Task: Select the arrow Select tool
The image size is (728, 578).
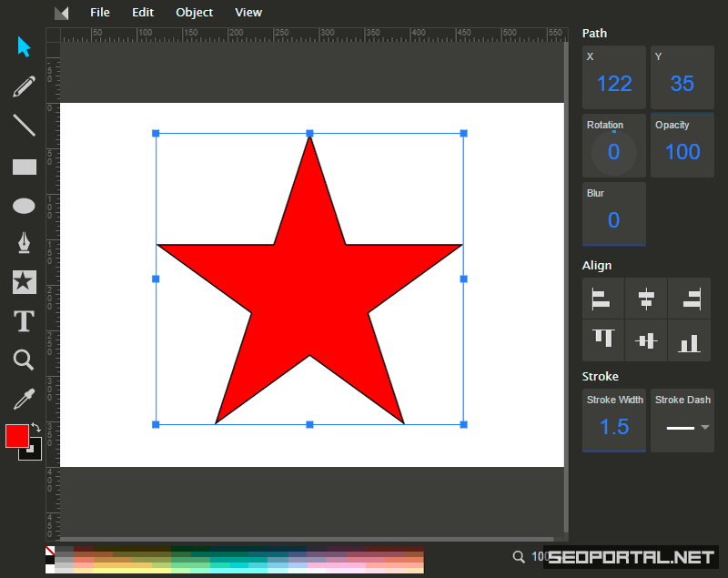Action: [x=24, y=46]
